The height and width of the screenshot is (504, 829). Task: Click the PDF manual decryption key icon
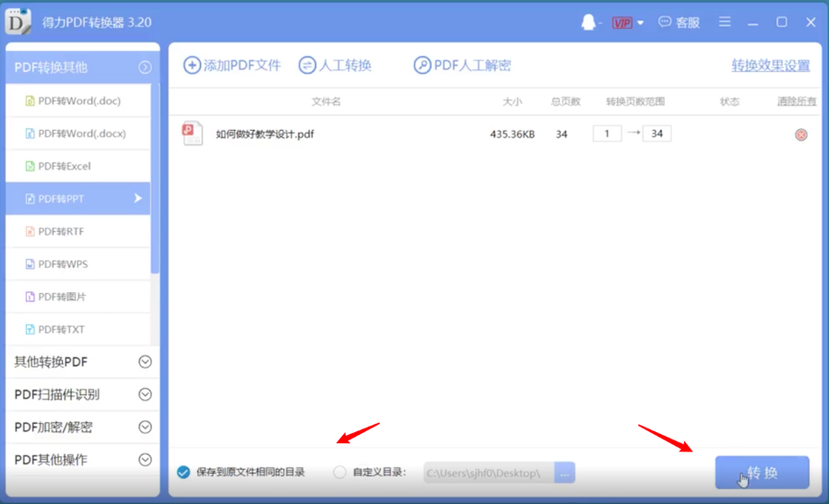(422, 65)
